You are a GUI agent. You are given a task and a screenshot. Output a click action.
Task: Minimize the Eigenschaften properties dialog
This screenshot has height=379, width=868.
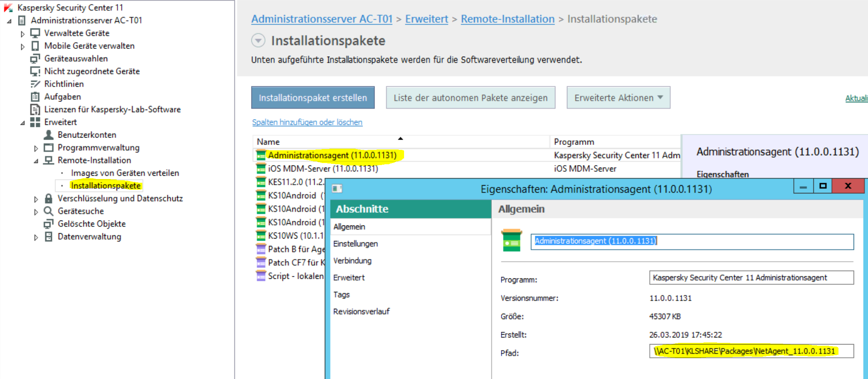point(803,186)
